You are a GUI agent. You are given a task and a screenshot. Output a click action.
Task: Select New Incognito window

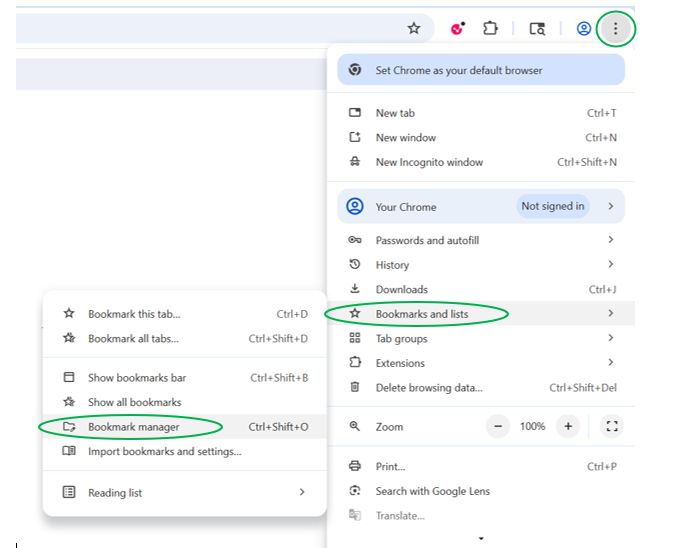(429, 162)
